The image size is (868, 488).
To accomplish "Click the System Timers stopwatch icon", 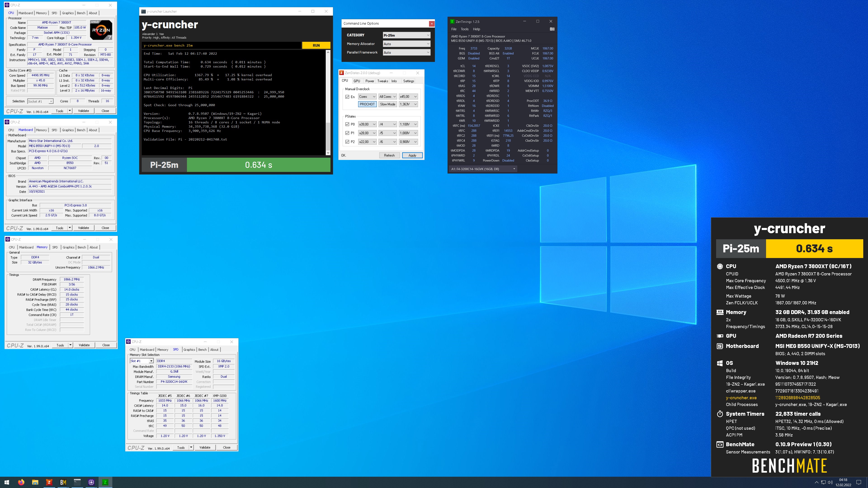I will (x=720, y=414).
